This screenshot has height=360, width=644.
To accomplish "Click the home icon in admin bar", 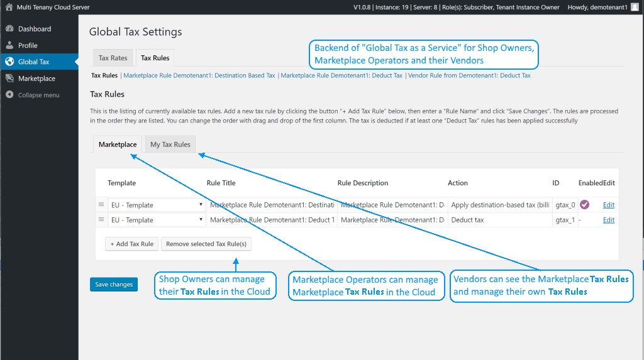I will tap(9, 7).
